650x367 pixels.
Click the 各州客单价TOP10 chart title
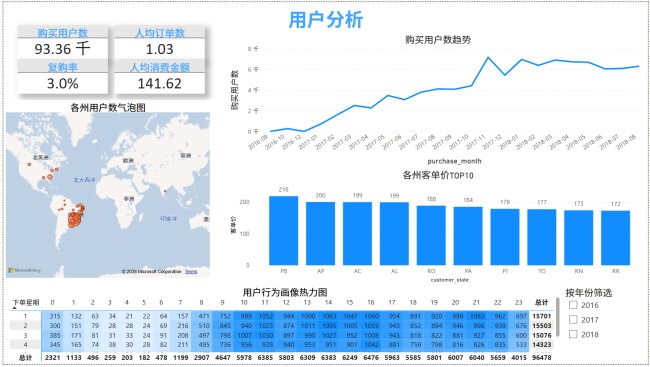(438, 175)
